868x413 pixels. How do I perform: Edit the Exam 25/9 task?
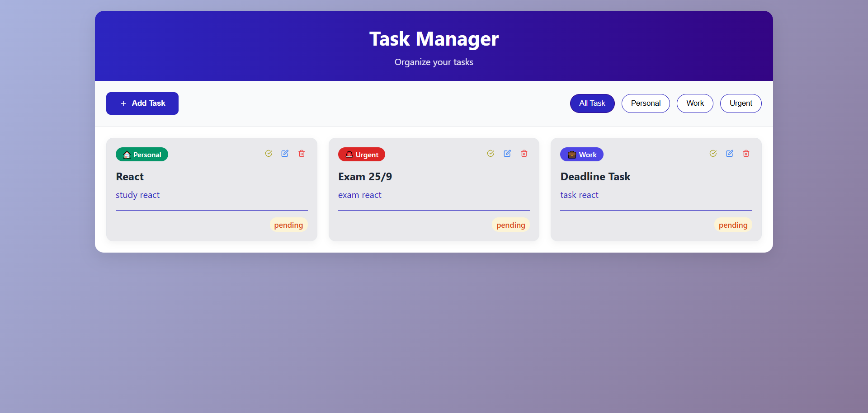507,154
